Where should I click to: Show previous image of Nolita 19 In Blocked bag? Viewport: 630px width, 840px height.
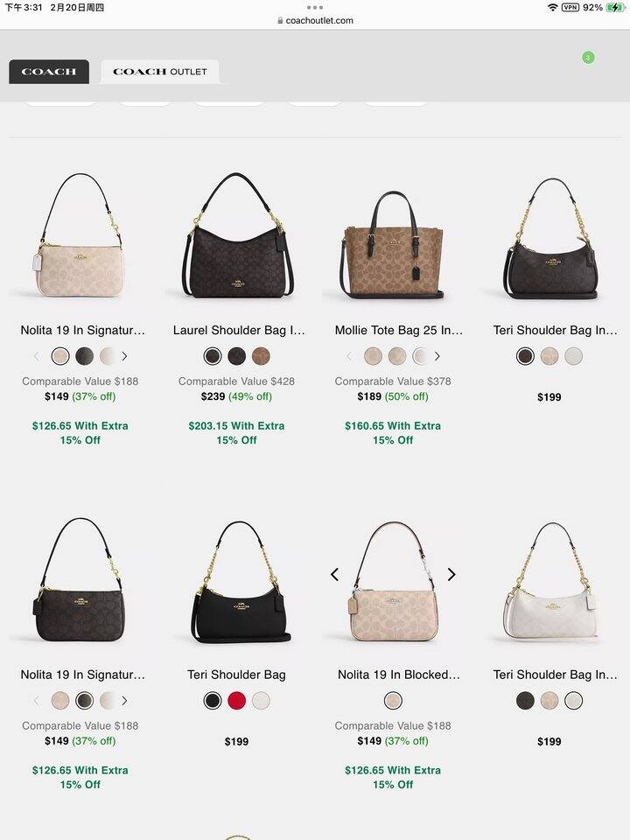[335, 575]
